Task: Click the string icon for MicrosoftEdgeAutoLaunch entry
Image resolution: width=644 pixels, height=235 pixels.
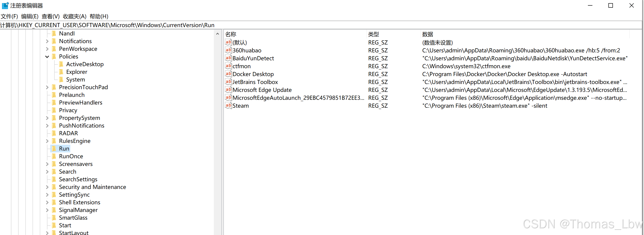Action: click(x=228, y=98)
